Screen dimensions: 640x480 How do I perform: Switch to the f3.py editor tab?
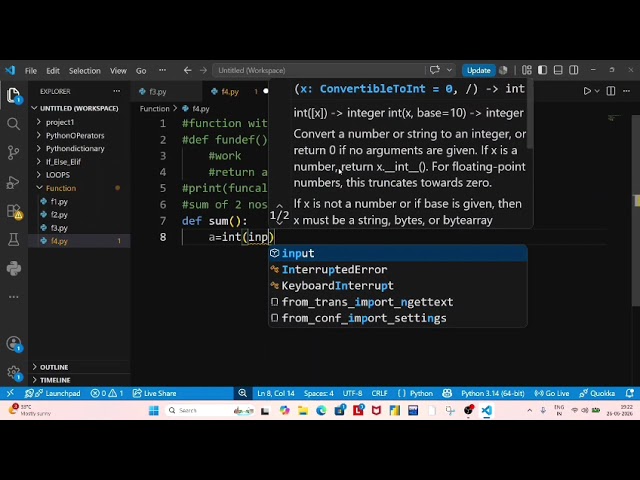[x=157, y=91]
